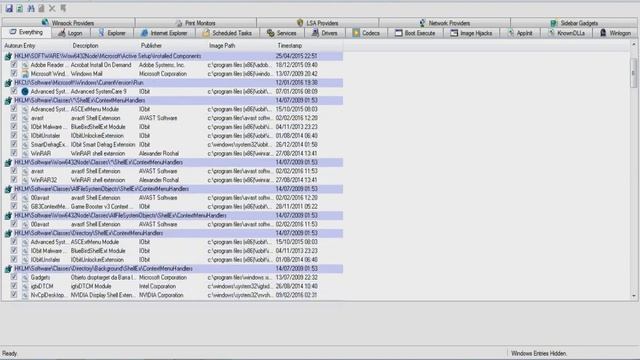Click the 'Windows Entries Hidden.' status bar text
The width and height of the screenshot is (640, 360).
point(539,353)
